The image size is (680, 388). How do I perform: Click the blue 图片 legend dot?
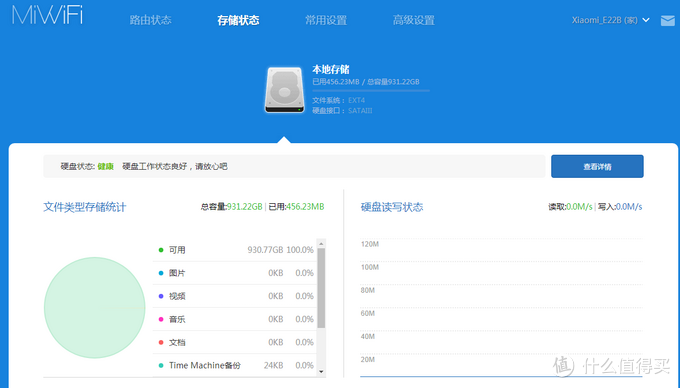click(161, 273)
